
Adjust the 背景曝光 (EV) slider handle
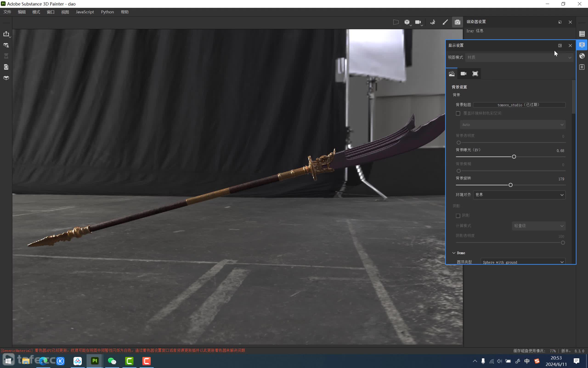(514, 157)
